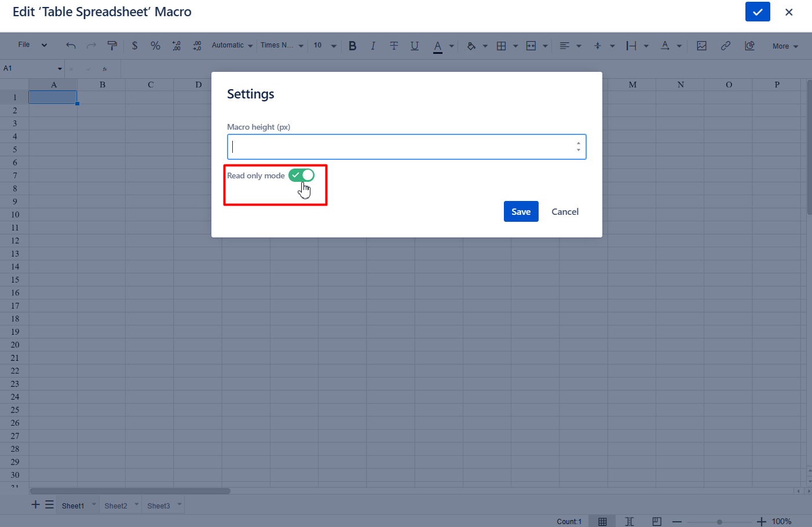
Task: Switch to the Sheet2 tab
Action: pyautogui.click(x=116, y=506)
